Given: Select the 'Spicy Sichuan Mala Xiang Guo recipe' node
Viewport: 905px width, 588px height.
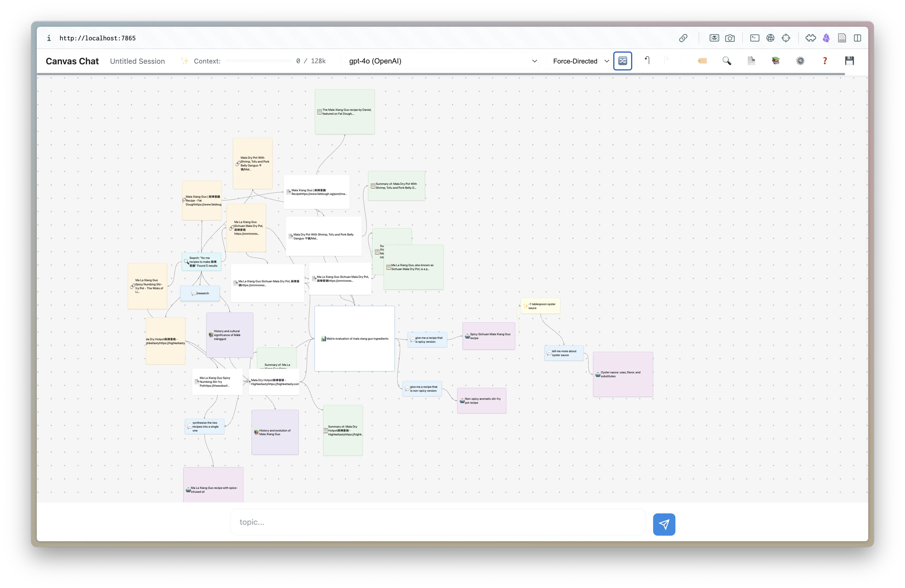Looking at the screenshot, I should point(489,336).
